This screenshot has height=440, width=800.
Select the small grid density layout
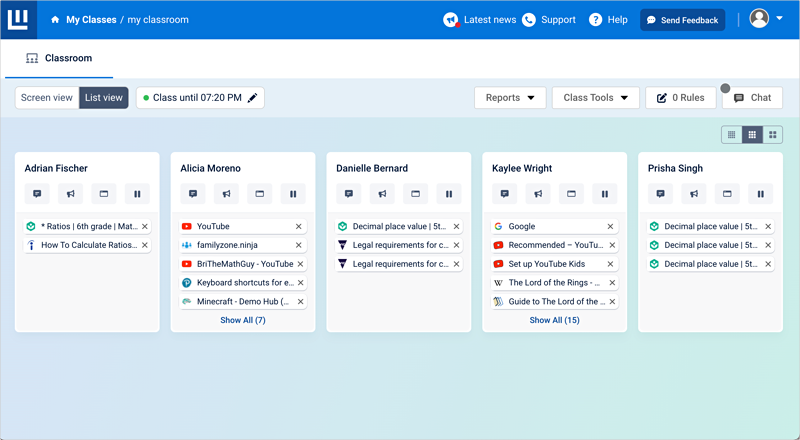(x=732, y=135)
